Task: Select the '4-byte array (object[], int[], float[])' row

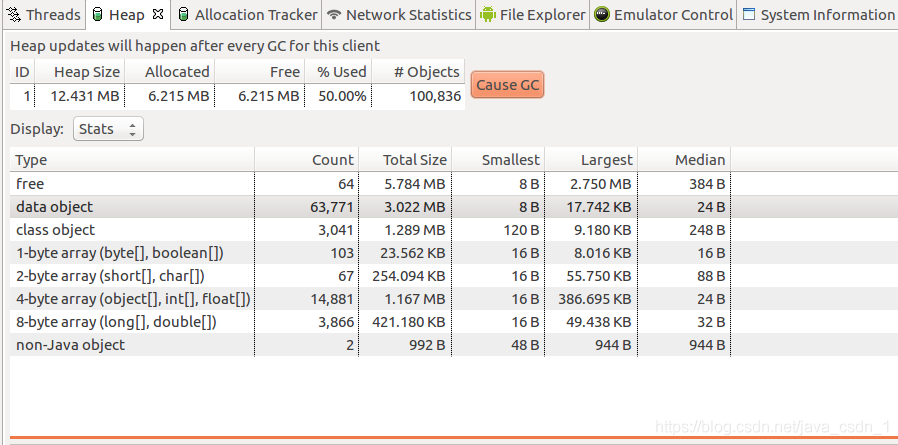Action: pos(454,298)
